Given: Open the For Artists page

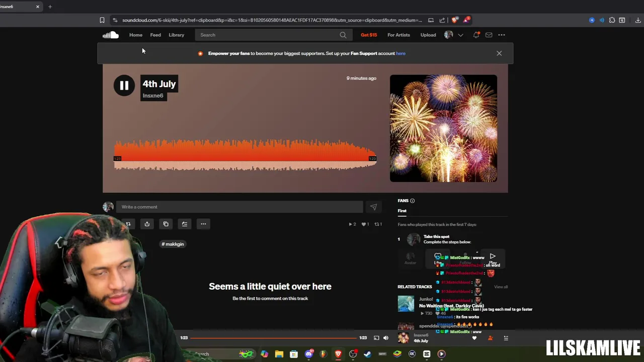Looking at the screenshot, I should [x=398, y=35].
